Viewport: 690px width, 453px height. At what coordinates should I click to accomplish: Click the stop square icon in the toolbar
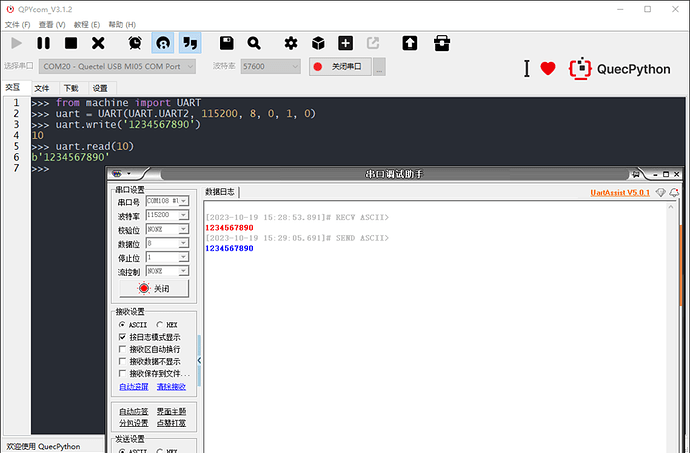[x=71, y=43]
